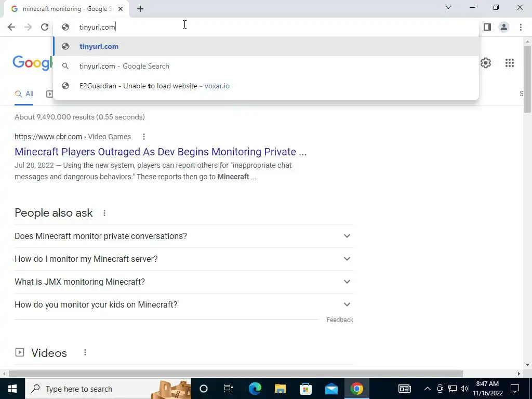Select the minecraft monitoring Google Search tab
532x399 pixels.
pyautogui.click(x=67, y=9)
